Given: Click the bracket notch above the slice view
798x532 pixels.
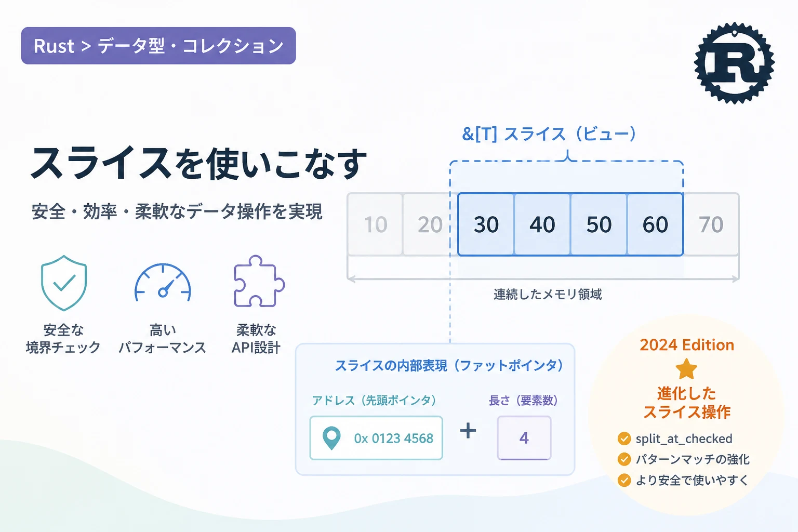Looking at the screenshot, I should 568,155.
